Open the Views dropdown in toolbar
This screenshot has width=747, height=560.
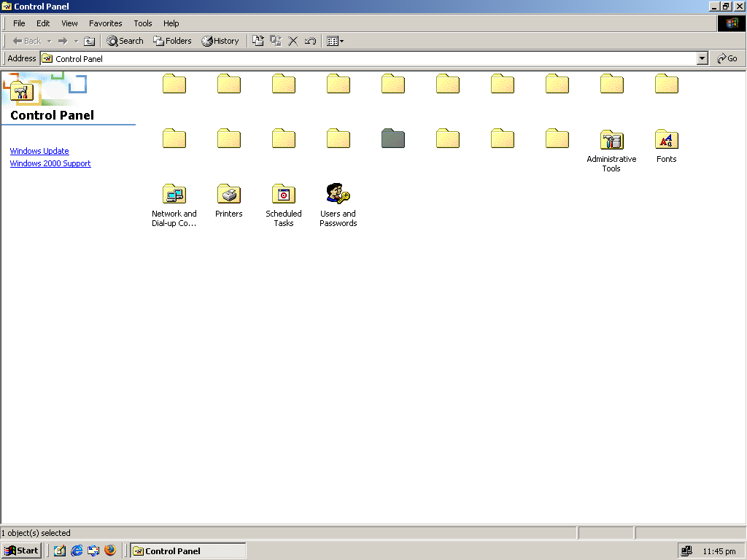click(336, 41)
